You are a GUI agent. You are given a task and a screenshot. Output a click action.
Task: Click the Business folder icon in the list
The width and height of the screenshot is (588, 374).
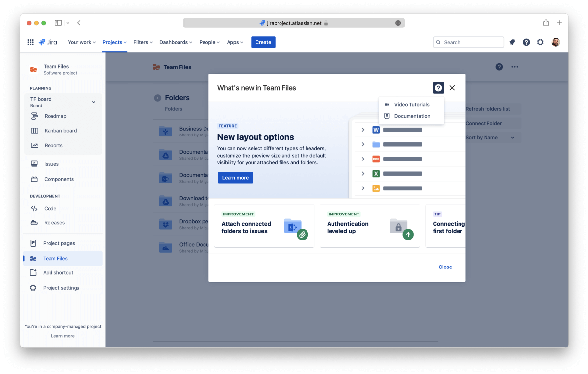tap(165, 132)
